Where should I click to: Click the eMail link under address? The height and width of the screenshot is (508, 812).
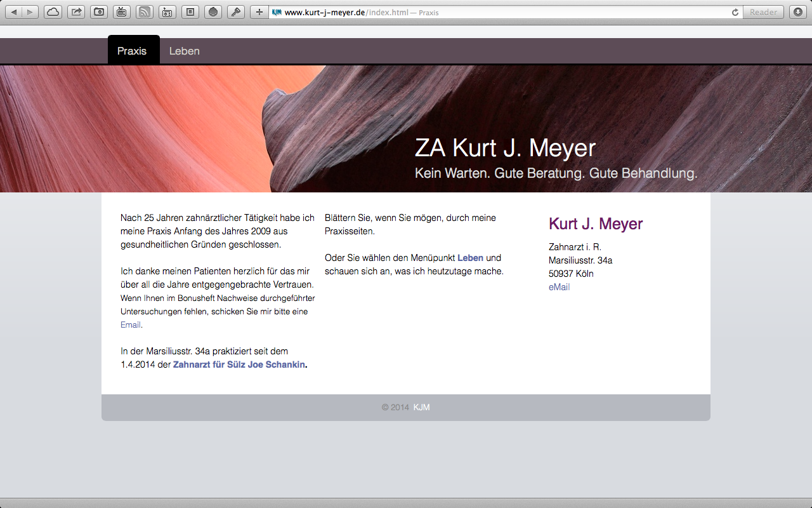click(x=559, y=287)
